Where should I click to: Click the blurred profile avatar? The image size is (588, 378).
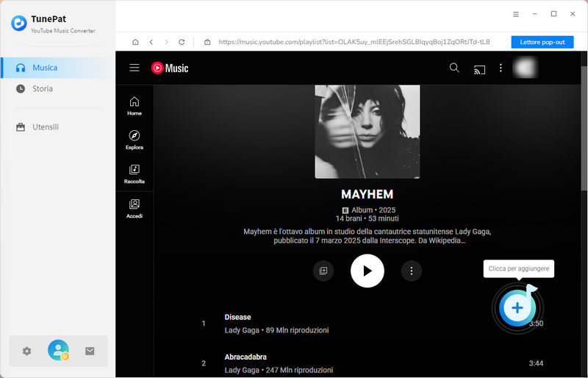(525, 68)
